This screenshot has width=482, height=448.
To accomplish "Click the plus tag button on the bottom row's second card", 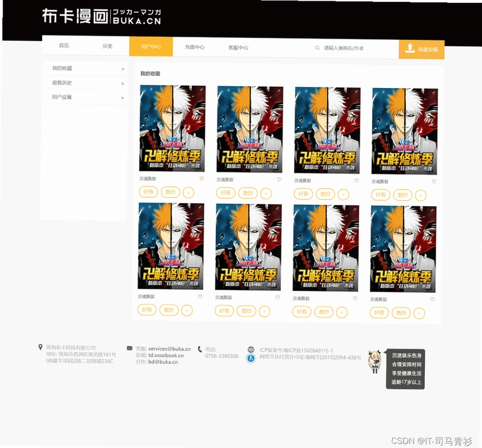I will coord(264,311).
